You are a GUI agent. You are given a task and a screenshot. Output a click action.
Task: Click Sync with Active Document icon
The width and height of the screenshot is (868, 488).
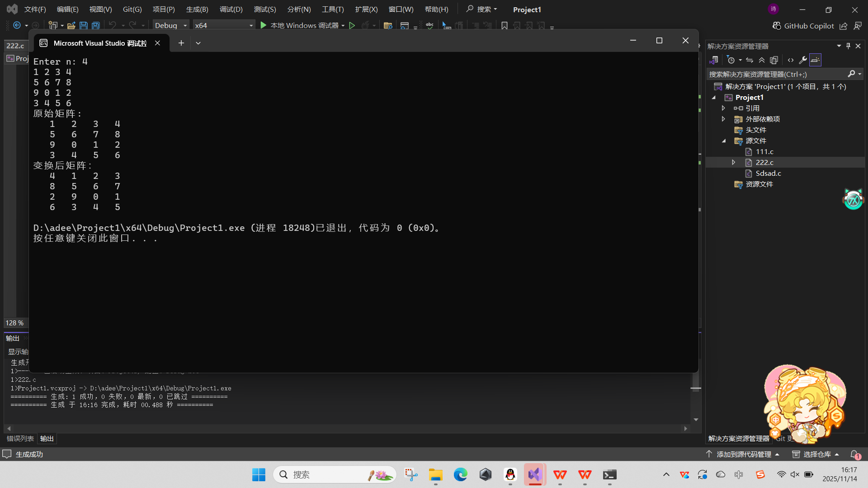coord(750,60)
